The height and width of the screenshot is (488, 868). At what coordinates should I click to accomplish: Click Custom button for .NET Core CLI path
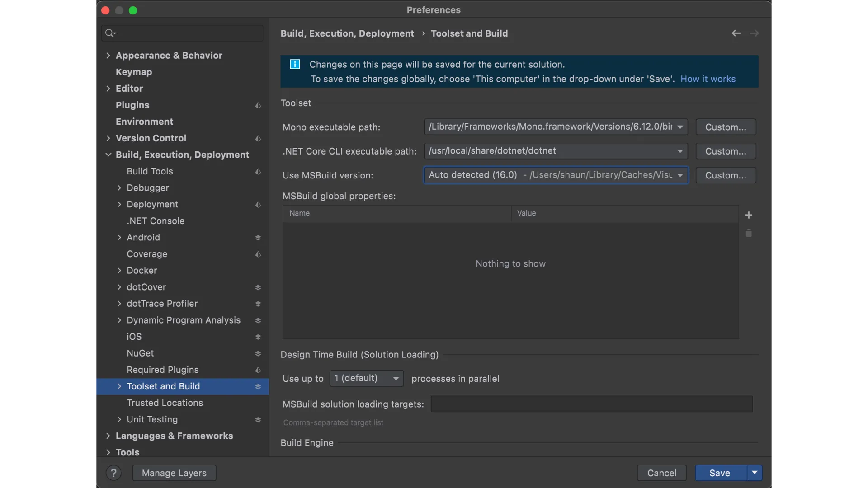[726, 151]
